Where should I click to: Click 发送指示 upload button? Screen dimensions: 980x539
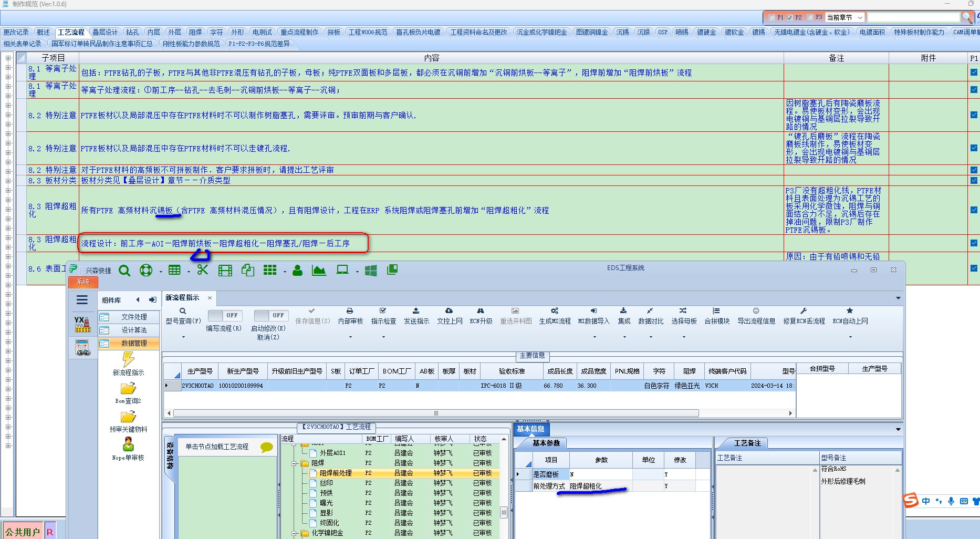(x=416, y=316)
